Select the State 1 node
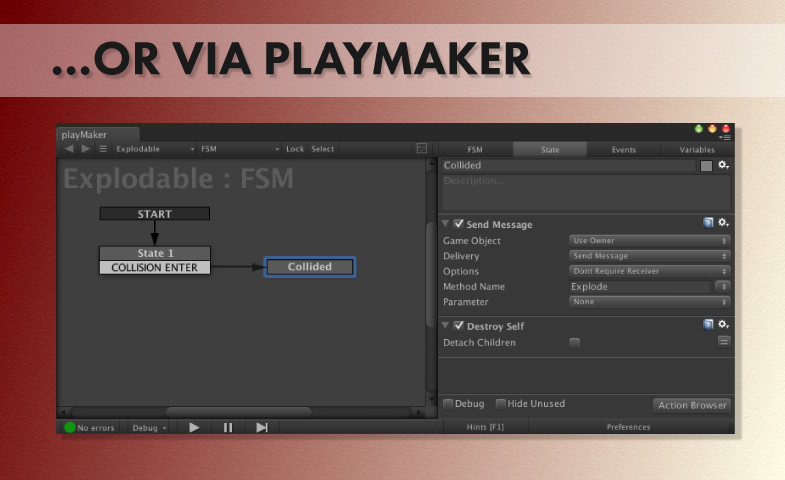The width and height of the screenshot is (785, 480). point(155,253)
